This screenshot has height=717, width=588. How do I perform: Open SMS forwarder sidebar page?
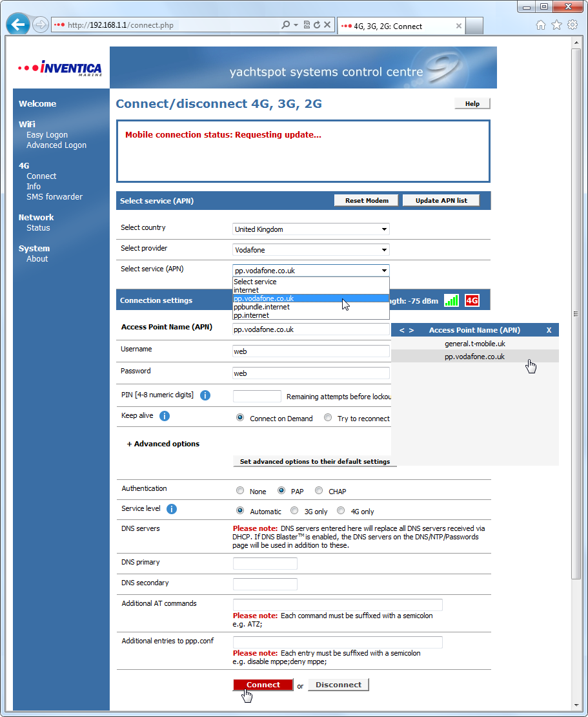[x=54, y=196]
